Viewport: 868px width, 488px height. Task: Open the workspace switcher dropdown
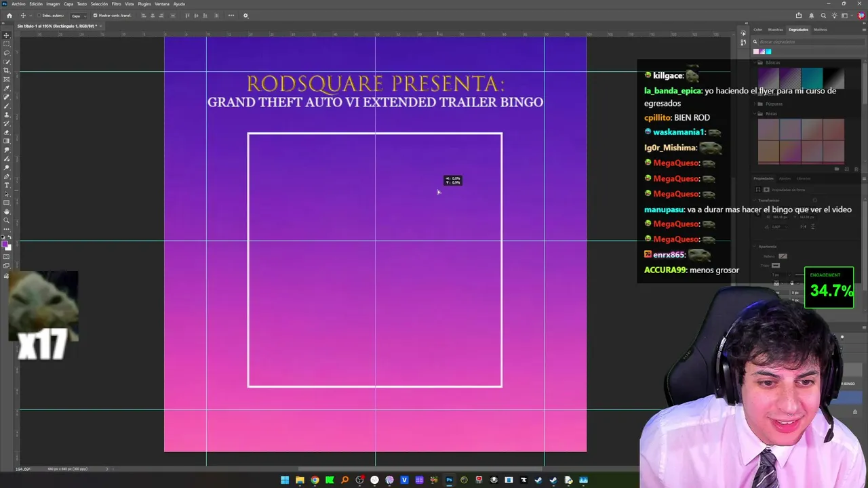click(846, 16)
